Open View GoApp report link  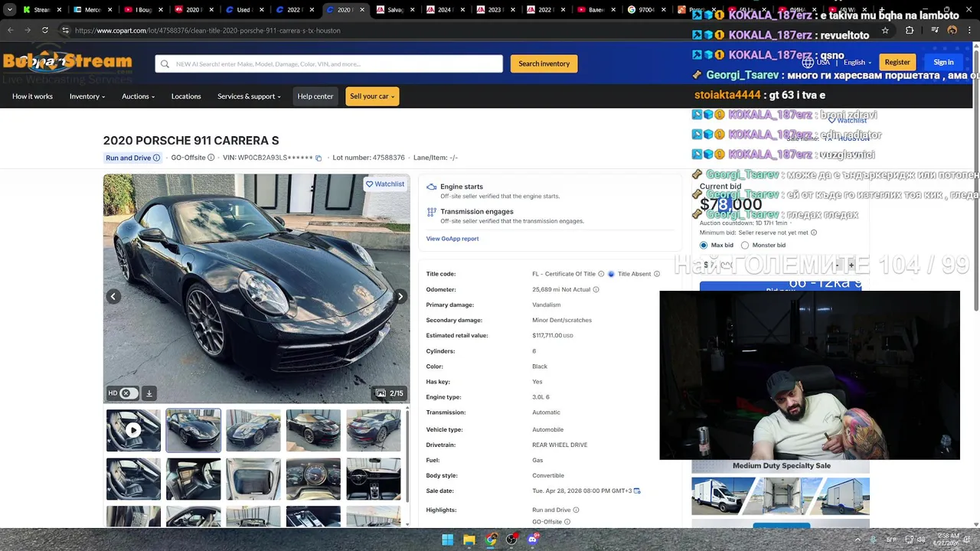(452, 239)
